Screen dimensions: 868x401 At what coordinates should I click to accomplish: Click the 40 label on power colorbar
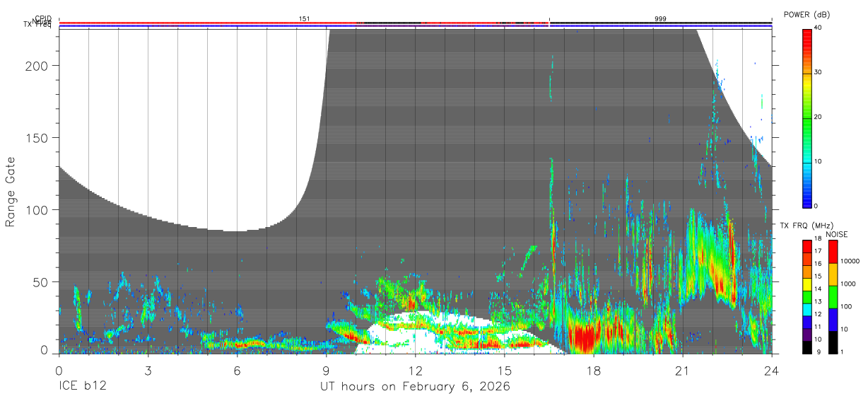point(818,28)
